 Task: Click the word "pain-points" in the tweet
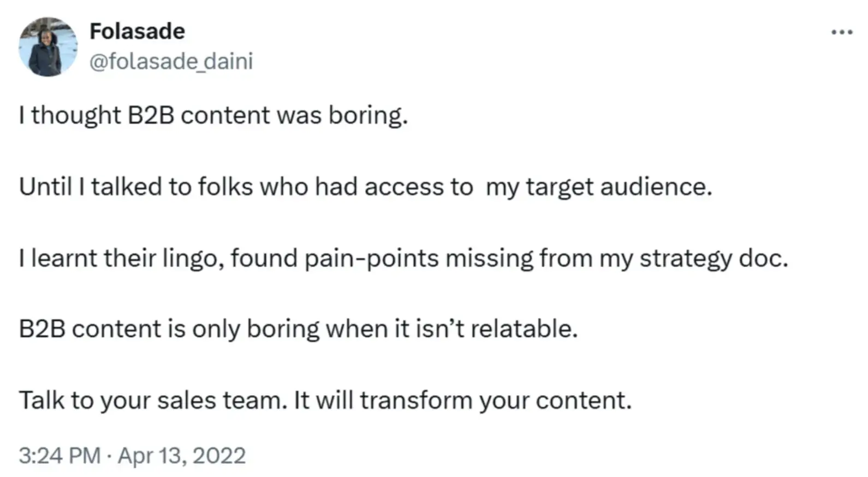coord(371,258)
